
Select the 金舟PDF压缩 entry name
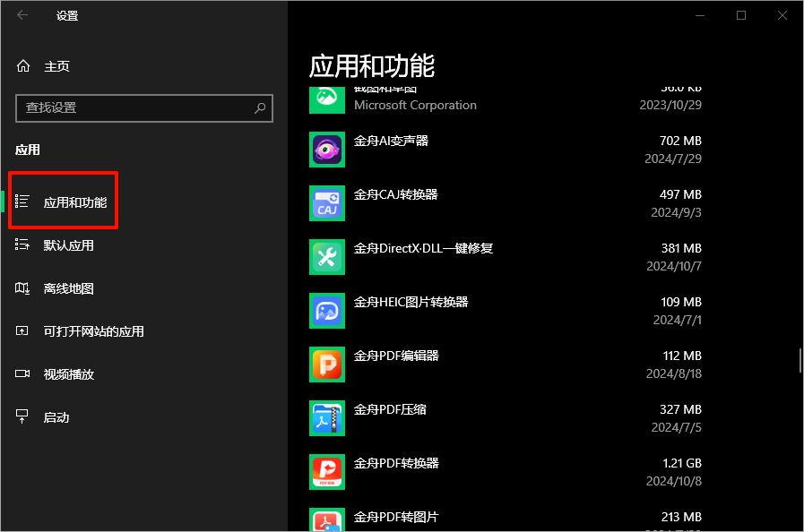[390, 409]
